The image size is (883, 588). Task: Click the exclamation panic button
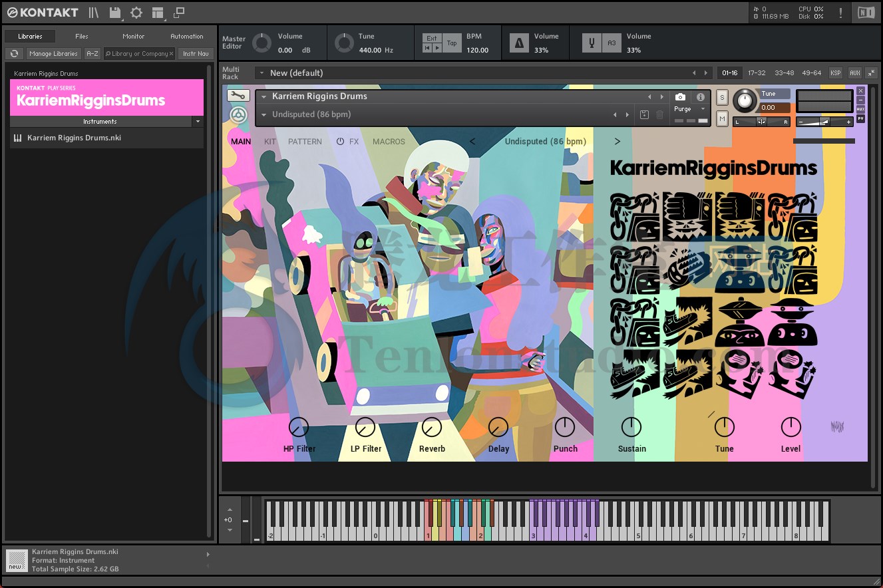(840, 13)
